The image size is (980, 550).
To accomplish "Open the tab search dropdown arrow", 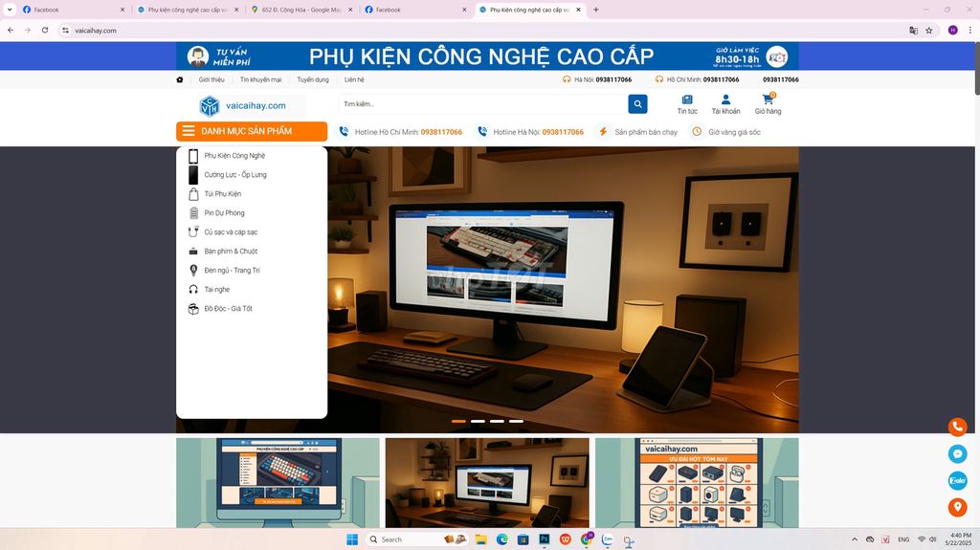I will [10, 10].
